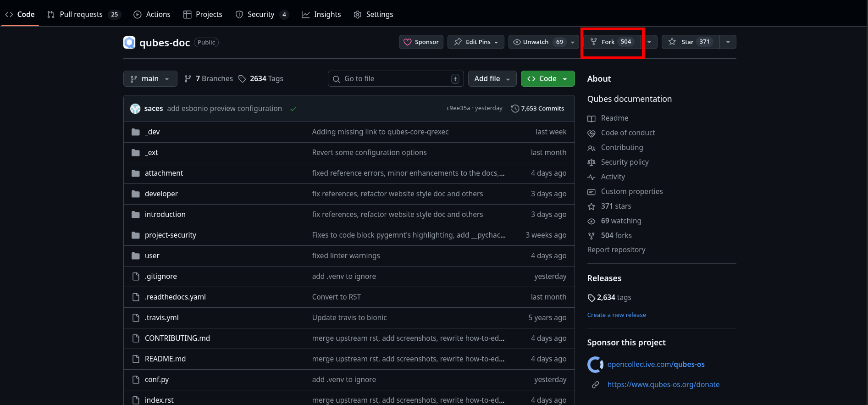
Task: Open the 'Update travis to bionic' commit message
Action: [349, 318]
